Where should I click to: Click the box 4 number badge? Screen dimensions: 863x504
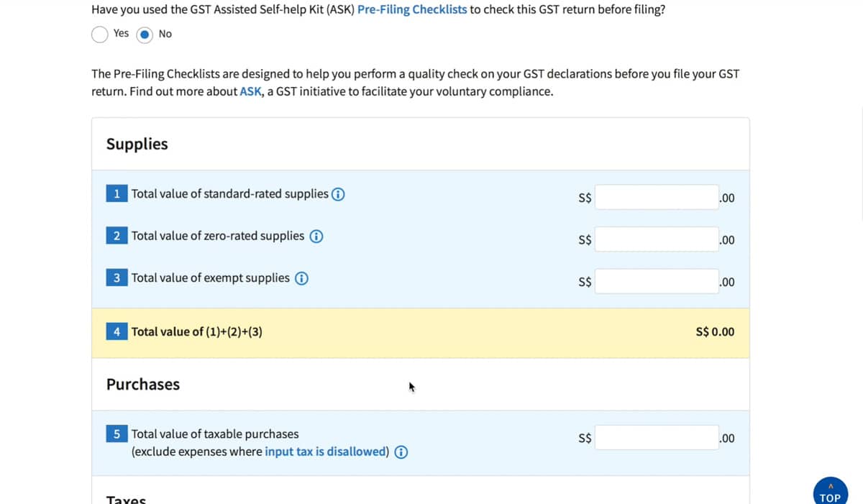(117, 332)
